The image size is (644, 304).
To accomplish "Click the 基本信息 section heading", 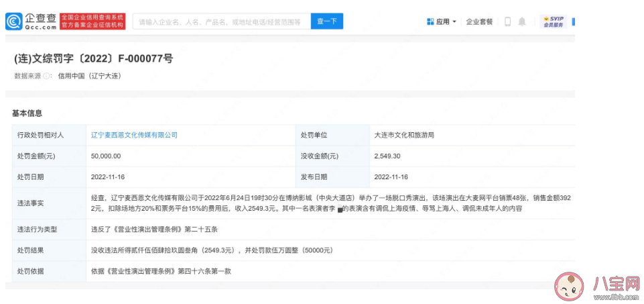I will click(x=27, y=113).
